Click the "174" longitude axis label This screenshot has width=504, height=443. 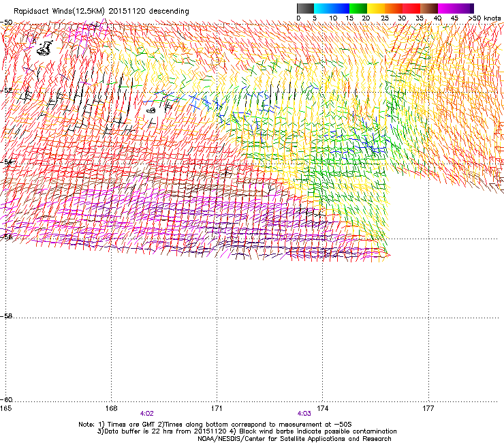coord(322,408)
